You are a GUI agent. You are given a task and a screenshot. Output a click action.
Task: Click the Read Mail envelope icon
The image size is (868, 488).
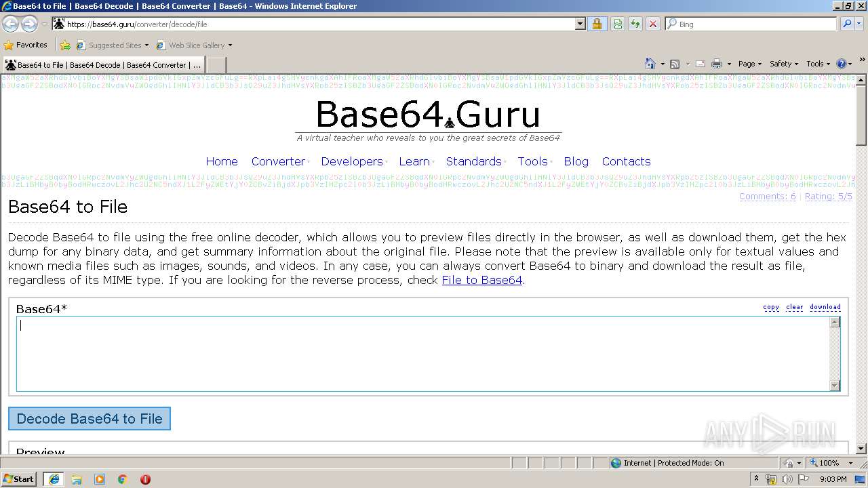coord(701,64)
